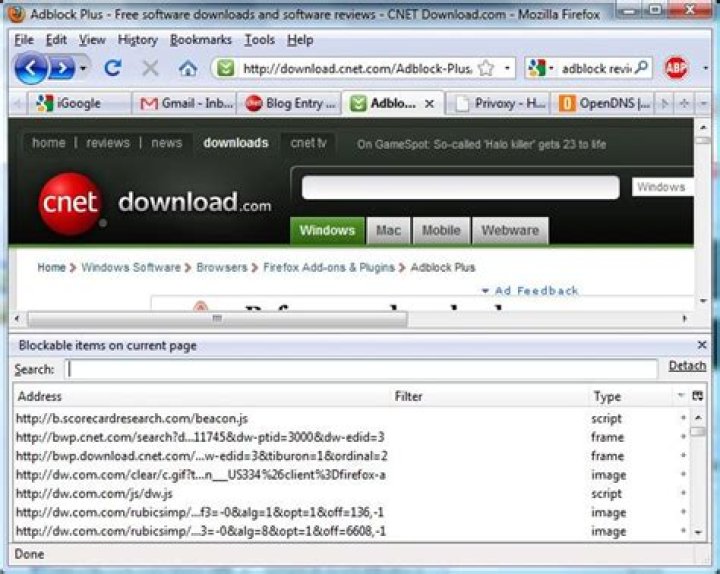
Task: Select the Mobile platform tab
Action: [x=441, y=230]
